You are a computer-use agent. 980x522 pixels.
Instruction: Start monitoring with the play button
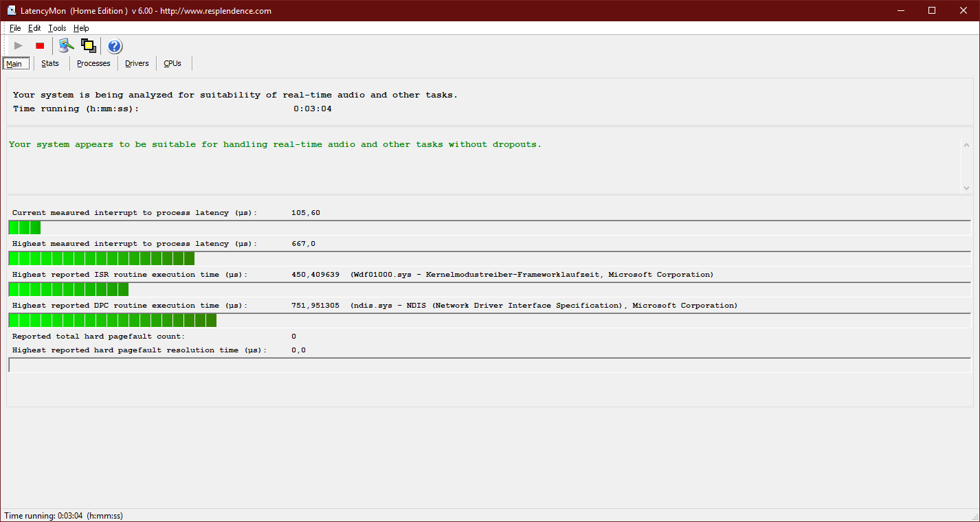(x=19, y=46)
